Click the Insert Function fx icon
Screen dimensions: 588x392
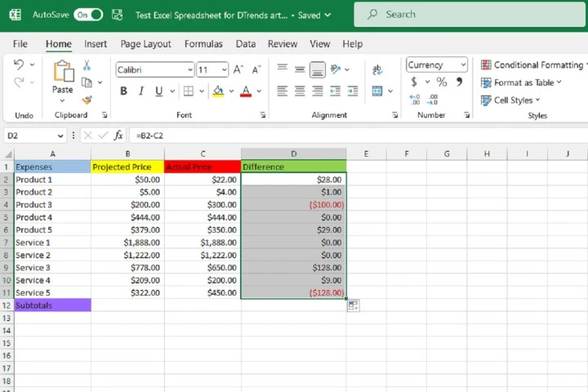coord(118,136)
